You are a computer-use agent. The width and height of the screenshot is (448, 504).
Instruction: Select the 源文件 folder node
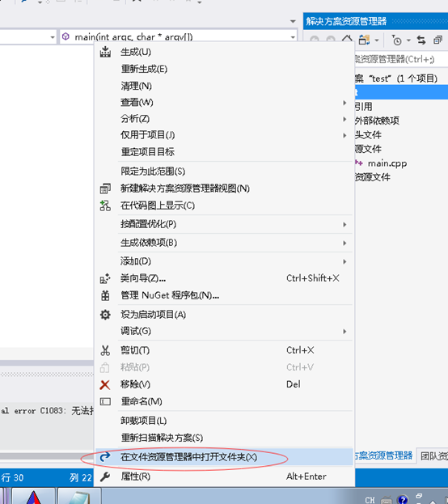[x=368, y=149]
